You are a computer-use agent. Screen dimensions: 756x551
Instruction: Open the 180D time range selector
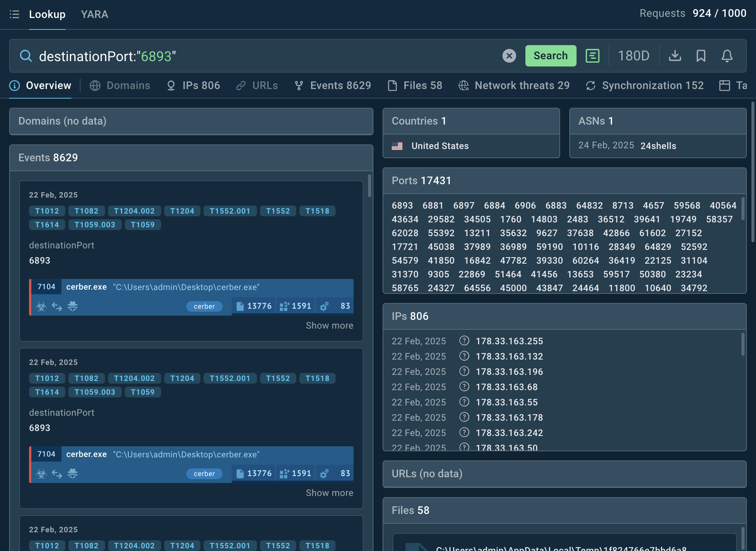click(x=633, y=56)
